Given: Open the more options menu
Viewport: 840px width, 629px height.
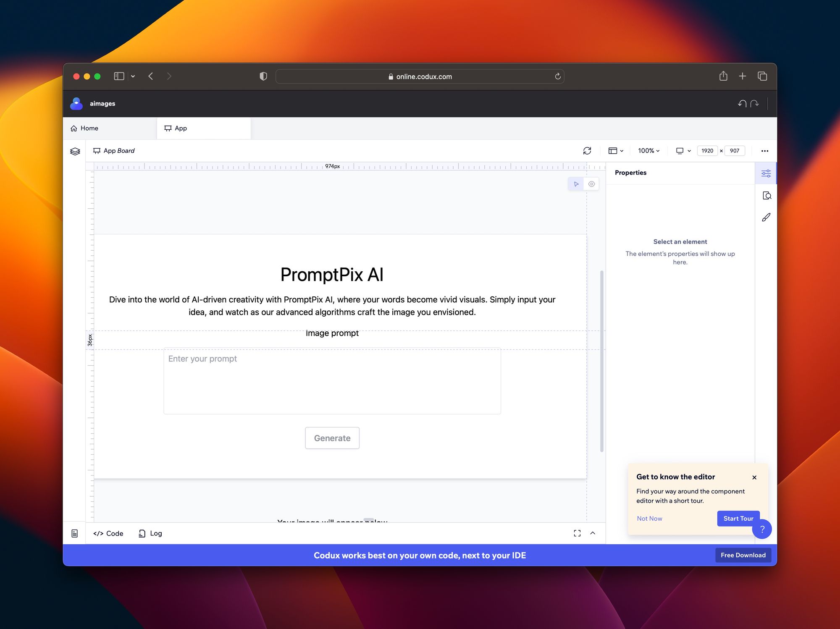Looking at the screenshot, I should 765,151.
